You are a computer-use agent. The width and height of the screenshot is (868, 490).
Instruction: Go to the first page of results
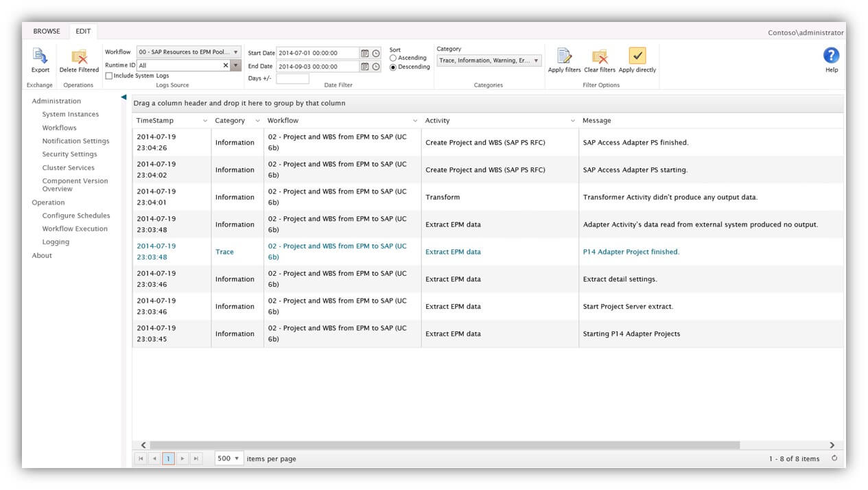[141, 458]
